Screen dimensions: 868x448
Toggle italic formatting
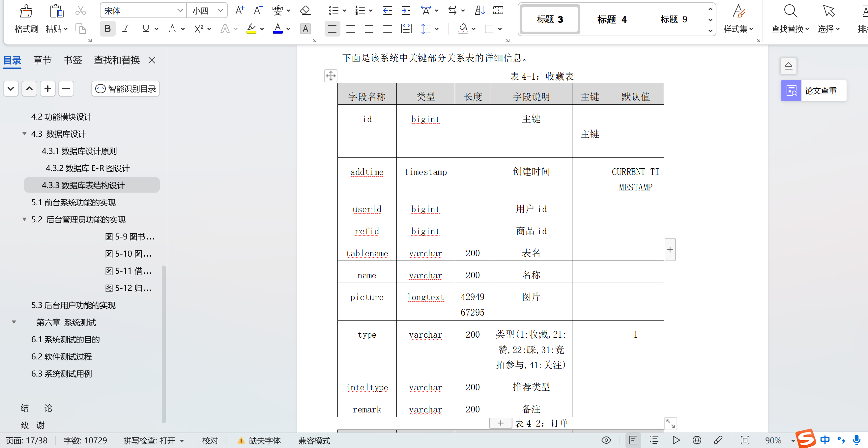(x=126, y=29)
